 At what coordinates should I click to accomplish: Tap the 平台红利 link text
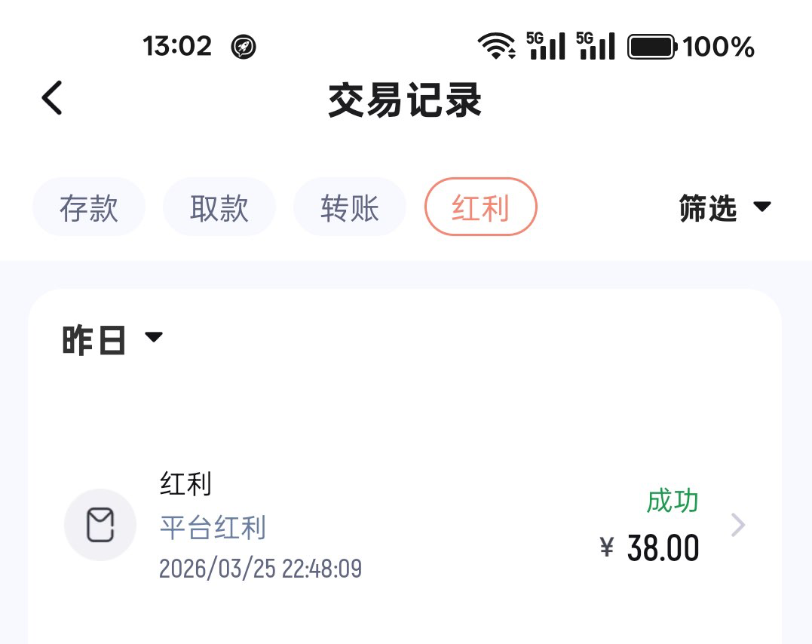pos(213,528)
